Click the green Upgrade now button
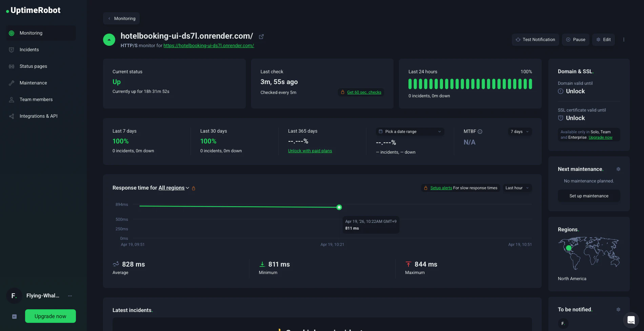The image size is (644, 331). coord(51,316)
